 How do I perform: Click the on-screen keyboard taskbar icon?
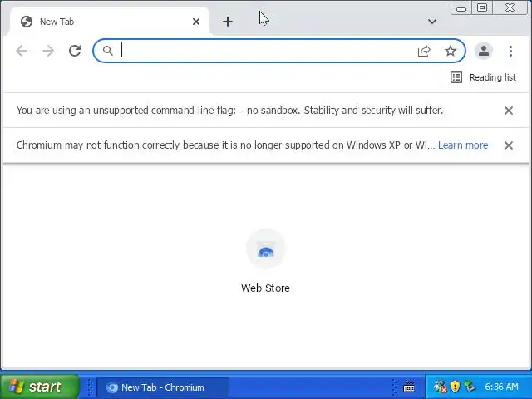[408, 387]
